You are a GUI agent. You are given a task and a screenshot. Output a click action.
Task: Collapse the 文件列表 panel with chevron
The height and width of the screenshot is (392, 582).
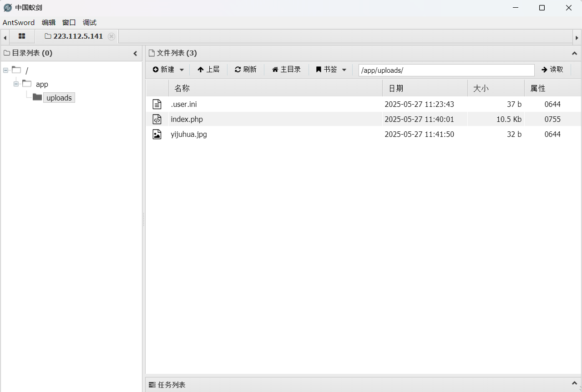coord(574,53)
